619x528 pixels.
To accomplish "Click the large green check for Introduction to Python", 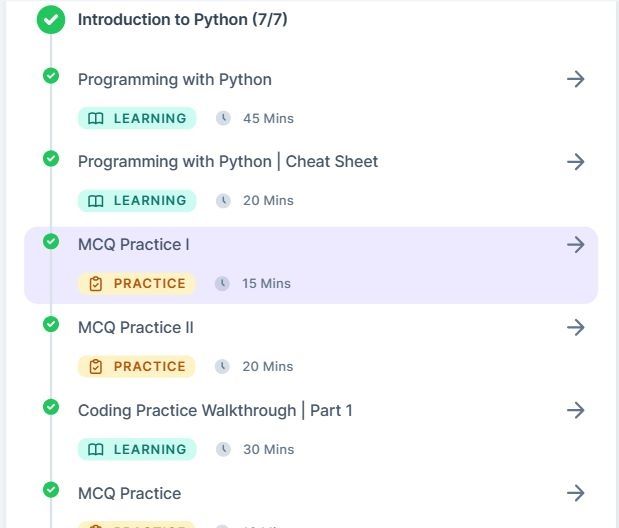I will (51, 19).
